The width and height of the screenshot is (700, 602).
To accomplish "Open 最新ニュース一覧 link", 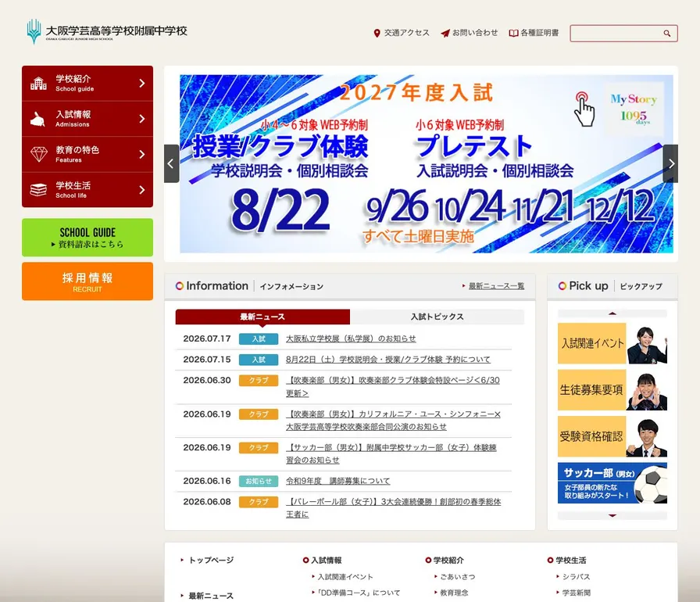I will click(496, 286).
